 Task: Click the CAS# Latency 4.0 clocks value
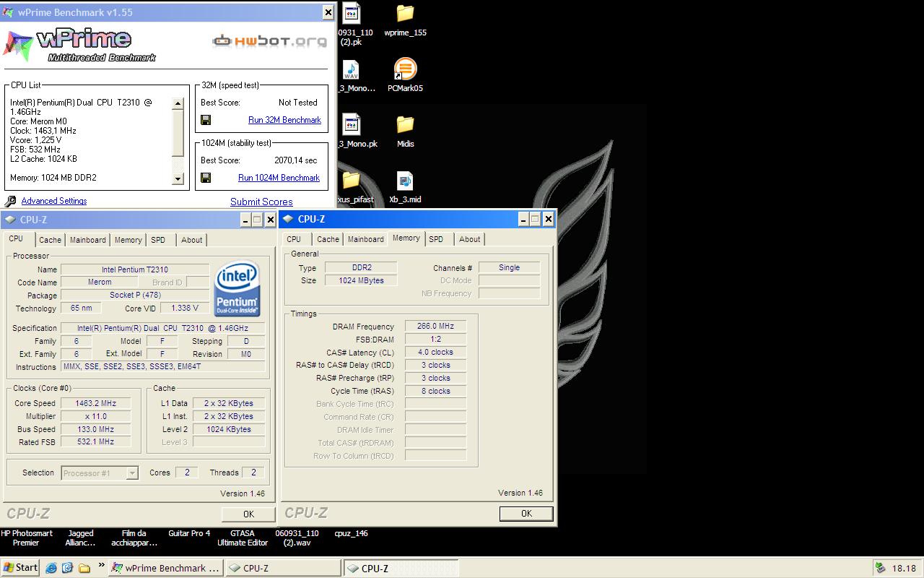point(435,352)
